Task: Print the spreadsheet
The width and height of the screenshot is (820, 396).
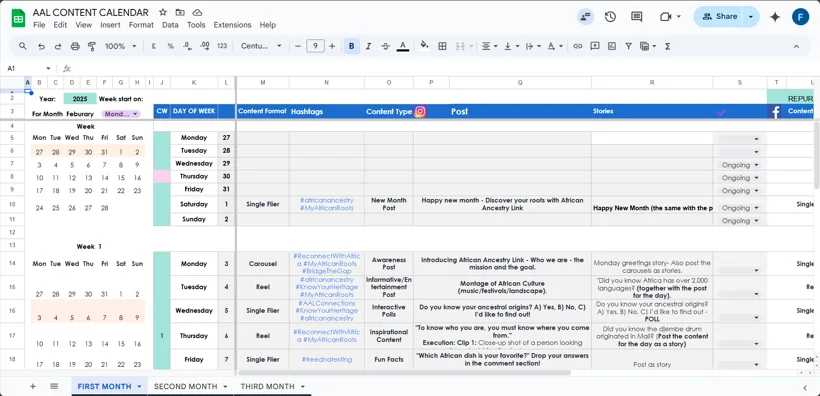Action: tap(75, 46)
